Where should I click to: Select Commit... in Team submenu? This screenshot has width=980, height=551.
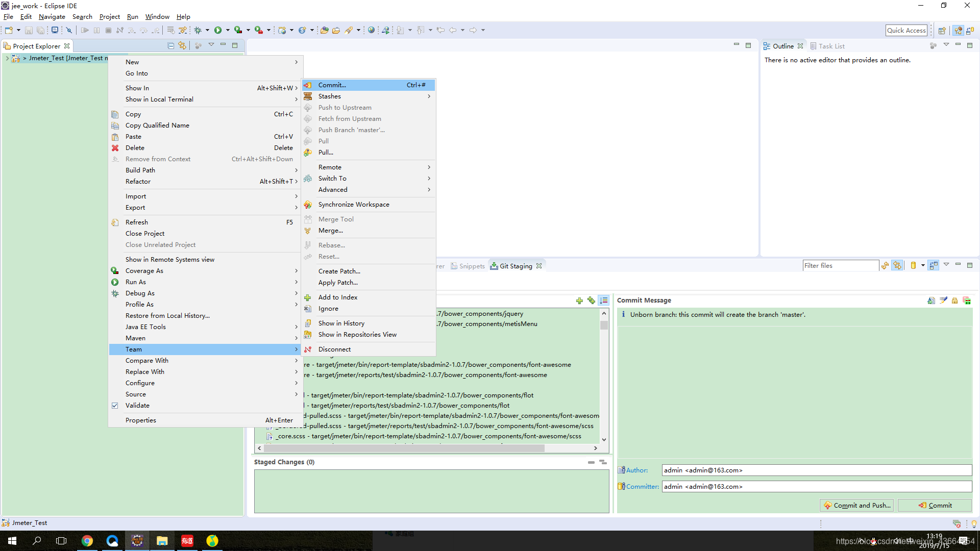(x=369, y=85)
